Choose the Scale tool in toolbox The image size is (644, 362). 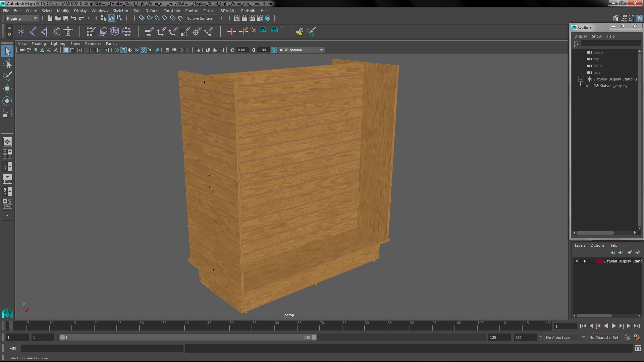coord(7,114)
